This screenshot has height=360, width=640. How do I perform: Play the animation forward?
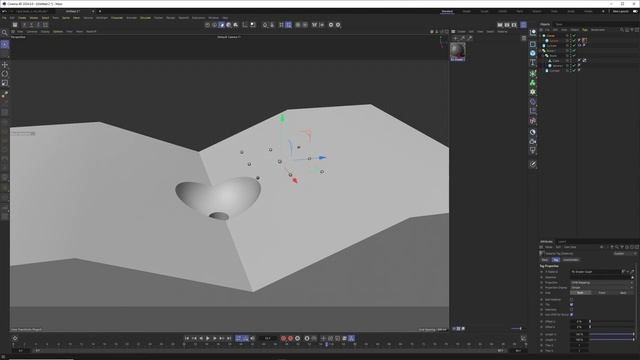[x=208, y=338]
